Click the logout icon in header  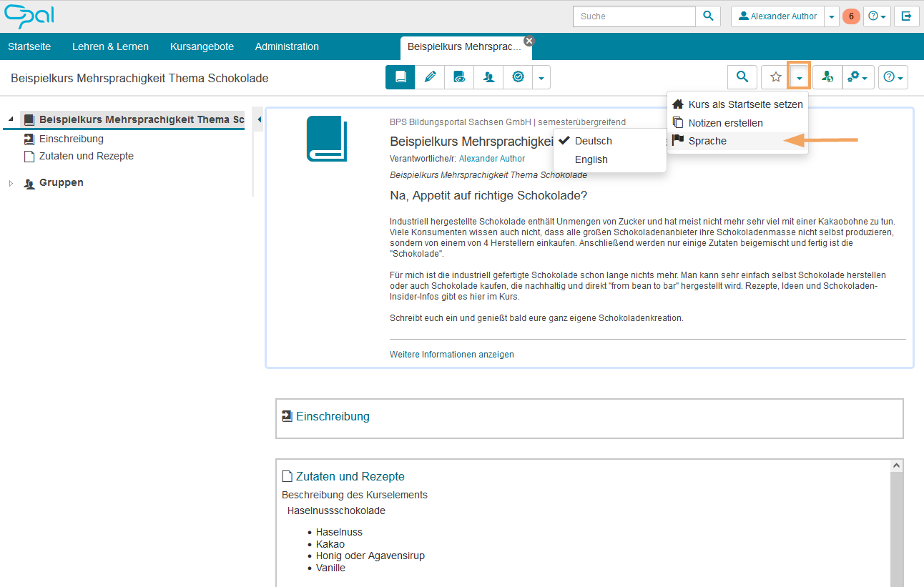click(x=907, y=16)
